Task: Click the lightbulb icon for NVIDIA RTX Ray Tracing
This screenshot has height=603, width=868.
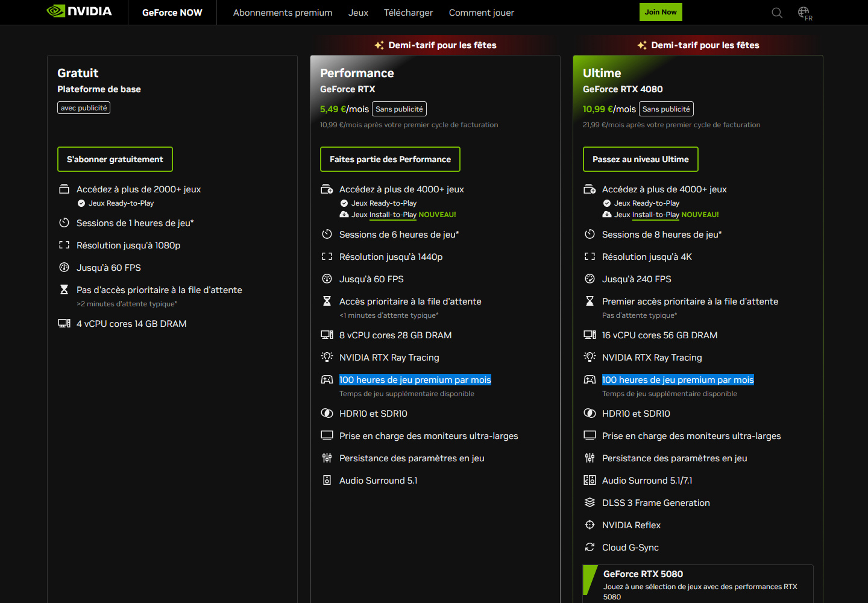Action: pos(327,356)
